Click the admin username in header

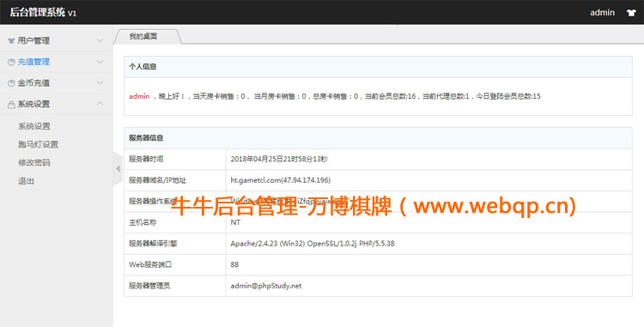[602, 12]
